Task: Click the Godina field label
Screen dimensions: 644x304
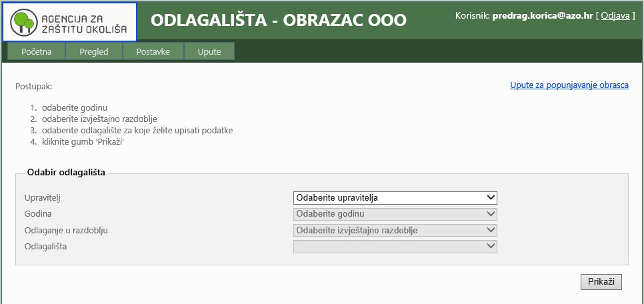Action: pos(38,214)
